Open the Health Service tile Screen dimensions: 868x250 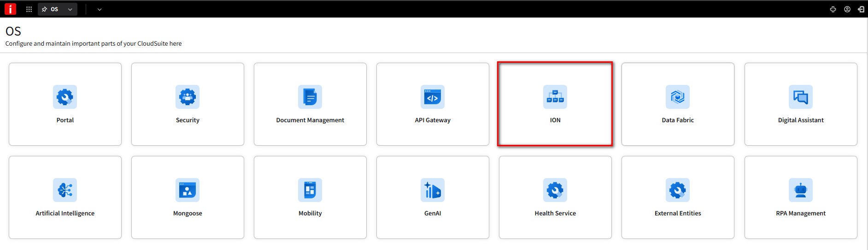[555, 197]
